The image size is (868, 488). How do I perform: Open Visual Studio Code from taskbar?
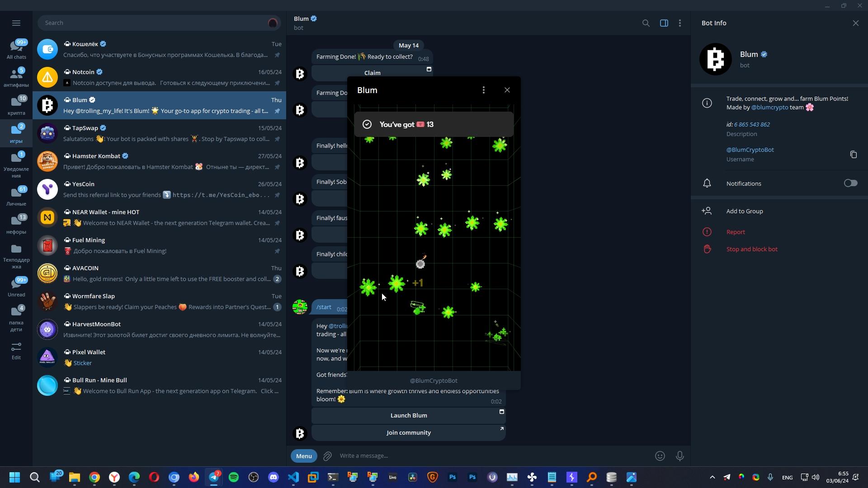pyautogui.click(x=293, y=477)
